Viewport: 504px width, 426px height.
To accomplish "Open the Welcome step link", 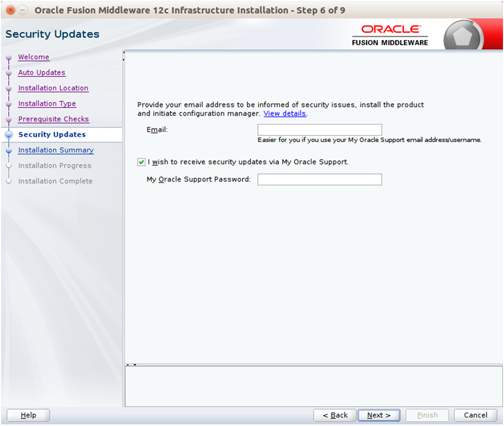I will 33,57.
